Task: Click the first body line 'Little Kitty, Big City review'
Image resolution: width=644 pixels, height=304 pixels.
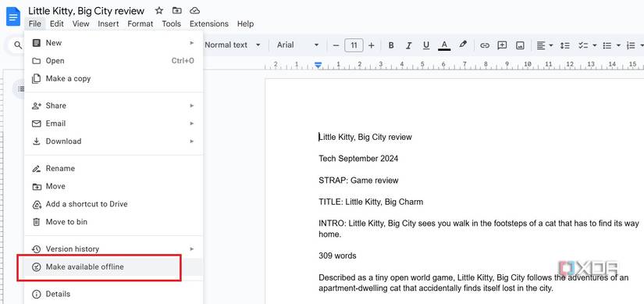Action: [365, 137]
